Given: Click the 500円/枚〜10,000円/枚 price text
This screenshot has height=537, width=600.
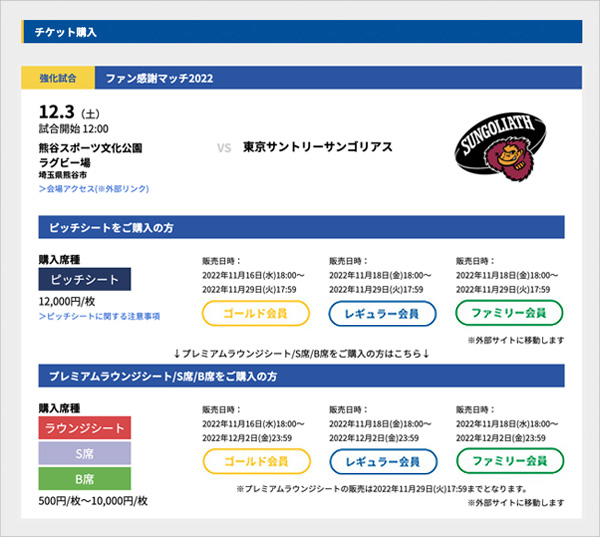Looking at the screenshot, I should (x=93, y=501).
